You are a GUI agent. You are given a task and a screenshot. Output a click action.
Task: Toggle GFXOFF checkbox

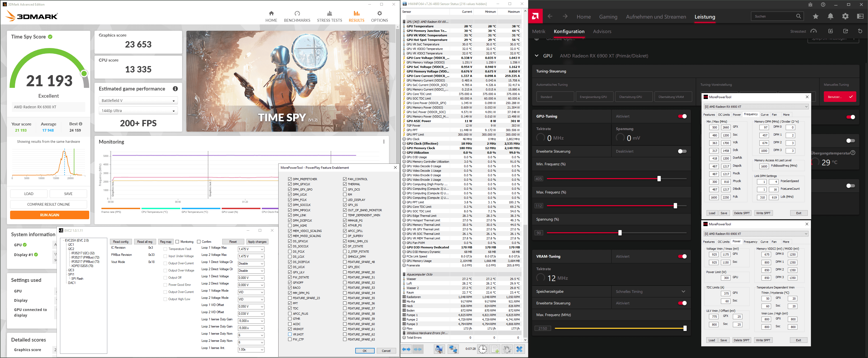click(290, 283)
